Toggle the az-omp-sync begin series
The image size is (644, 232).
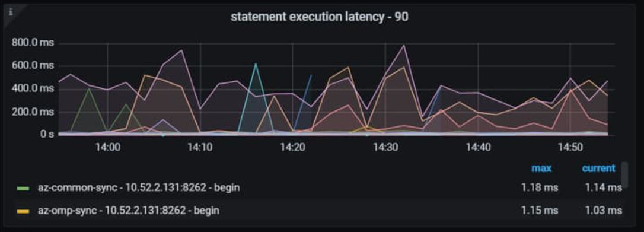click(x=129, y=211)
